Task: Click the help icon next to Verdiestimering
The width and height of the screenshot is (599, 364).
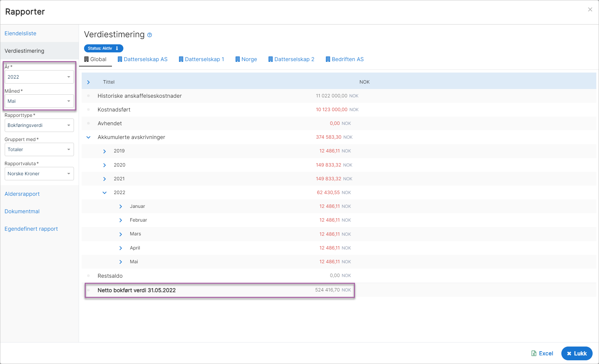Action: pos(150,35)
